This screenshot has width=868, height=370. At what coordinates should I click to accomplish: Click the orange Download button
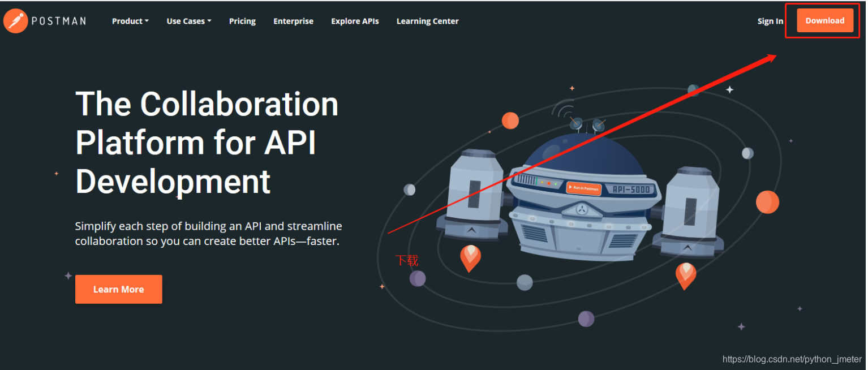point(824,20)
